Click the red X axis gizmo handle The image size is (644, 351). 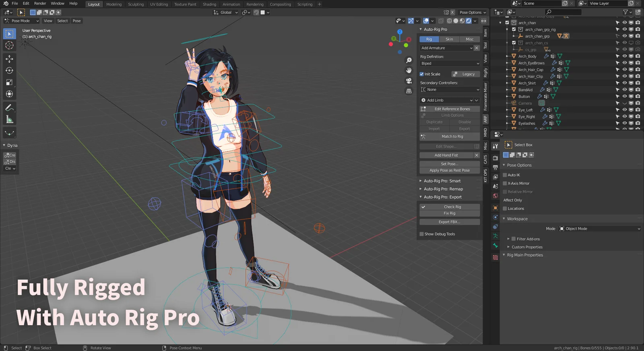coord(409,39)
